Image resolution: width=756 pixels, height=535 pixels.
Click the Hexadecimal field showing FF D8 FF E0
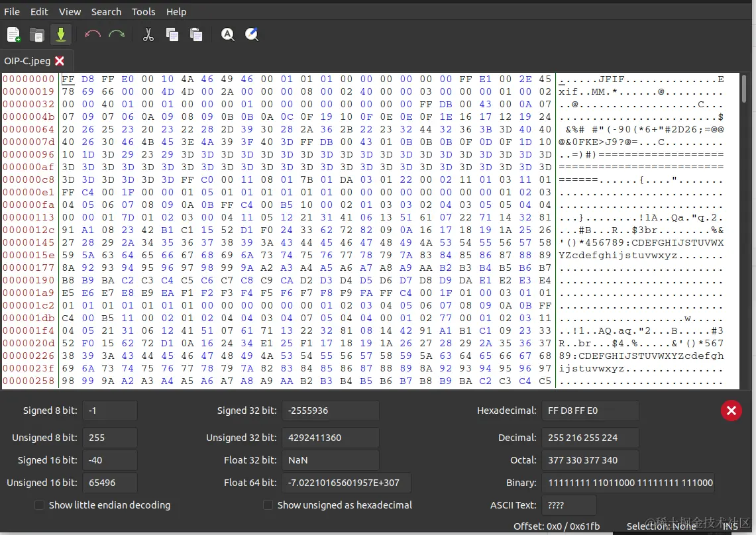[590, 411]
